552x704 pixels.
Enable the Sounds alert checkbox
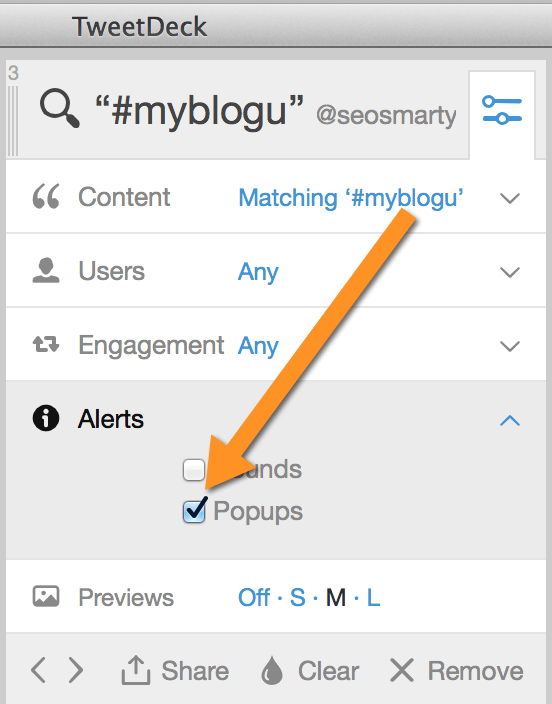coord(194,470)
